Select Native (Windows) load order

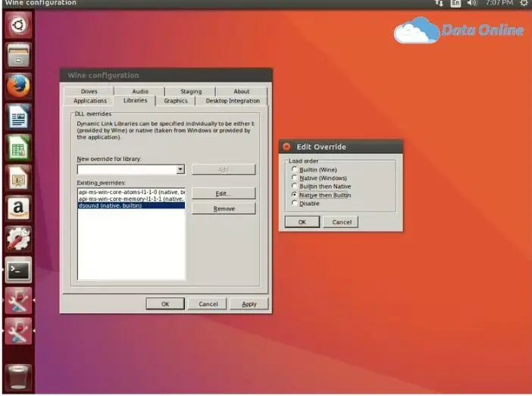point(319,178)
